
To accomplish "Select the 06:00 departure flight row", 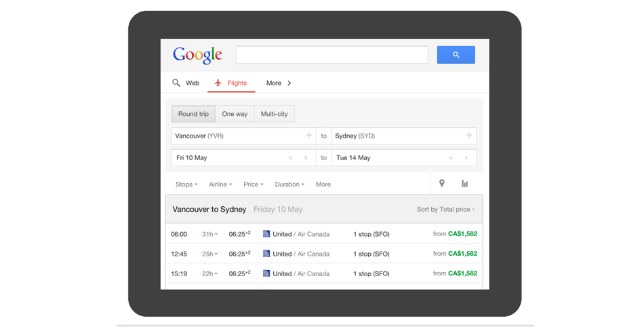I will 324,234.
